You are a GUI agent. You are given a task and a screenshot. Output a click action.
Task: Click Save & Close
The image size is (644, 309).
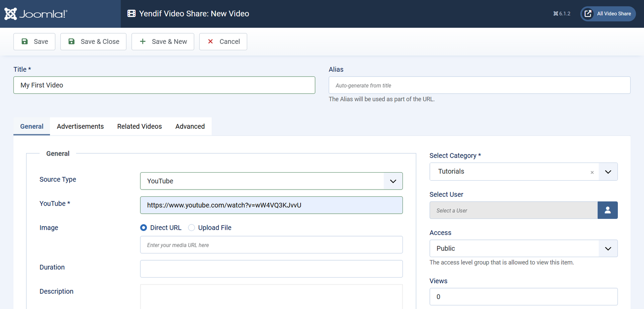(x=93, y=41)
